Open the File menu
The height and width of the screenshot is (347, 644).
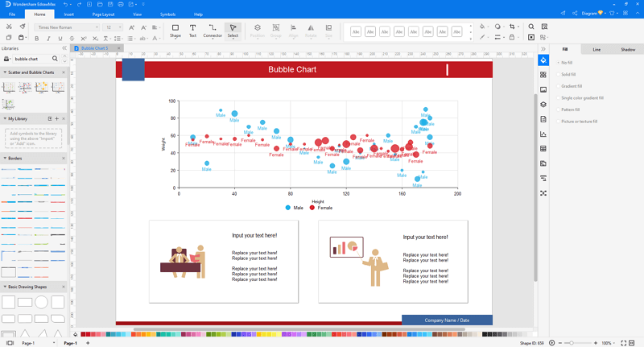[12, 14]
